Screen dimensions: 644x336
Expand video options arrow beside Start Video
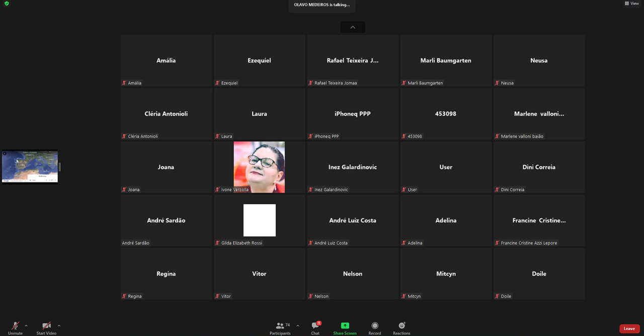tap(59, 325)
